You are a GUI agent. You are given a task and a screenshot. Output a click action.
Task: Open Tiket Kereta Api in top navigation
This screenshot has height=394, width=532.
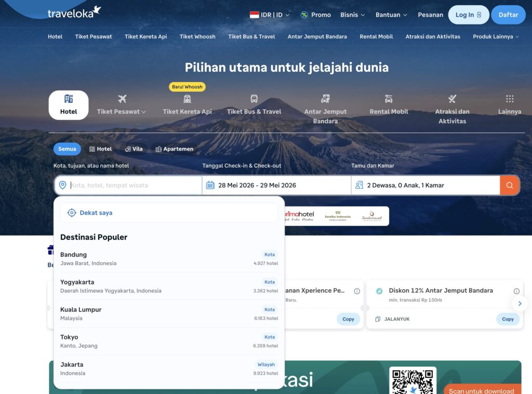145,37
